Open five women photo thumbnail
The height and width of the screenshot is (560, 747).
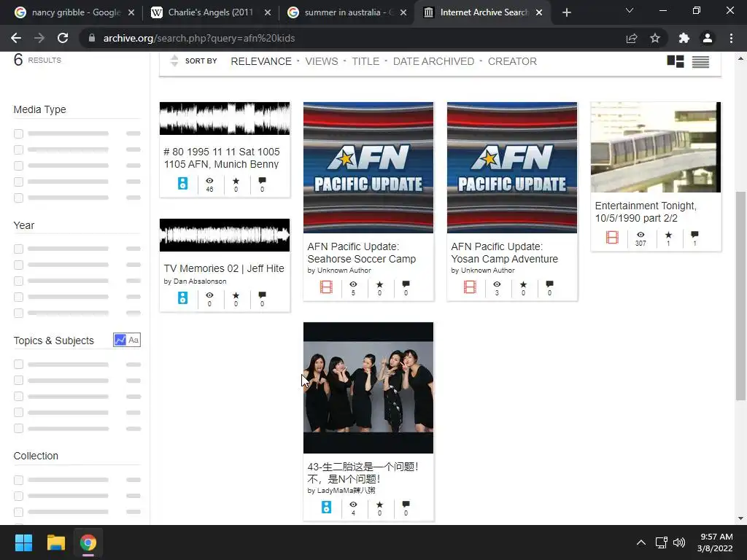[368, 388]
